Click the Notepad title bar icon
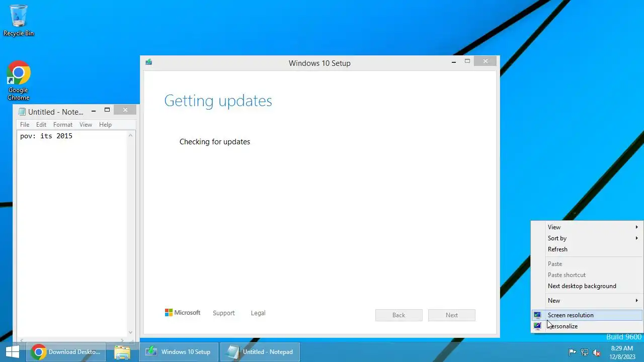Screen dimensions: 644x362 [x=22, y=112]
